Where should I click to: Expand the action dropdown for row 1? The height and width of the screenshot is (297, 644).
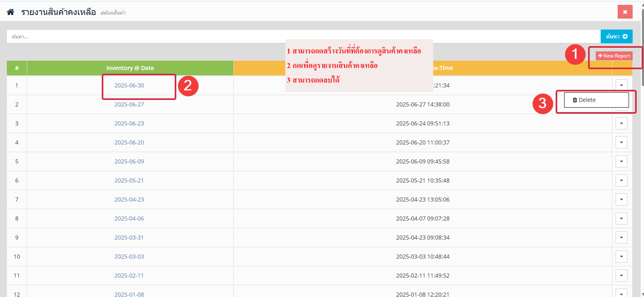click(x=621, y=85)
